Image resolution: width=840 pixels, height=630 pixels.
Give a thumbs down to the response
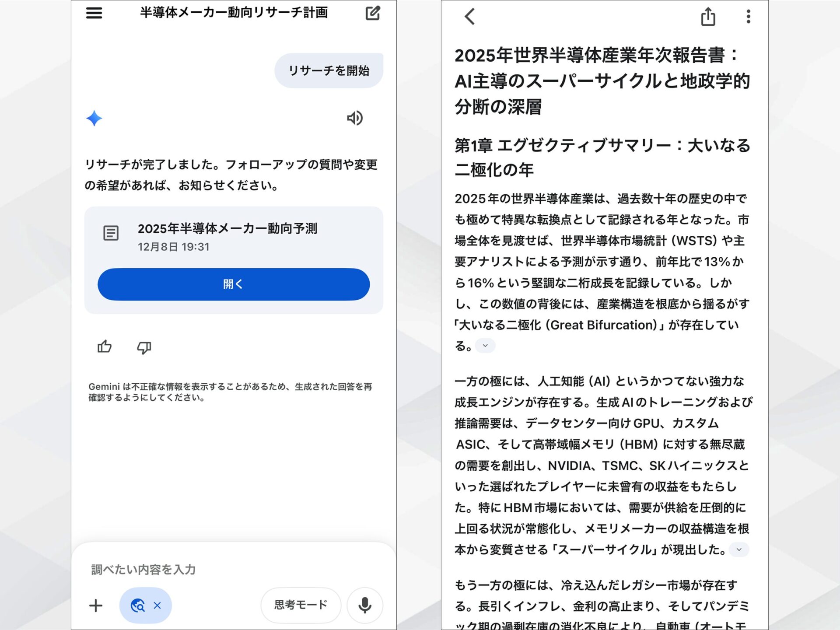144,348
